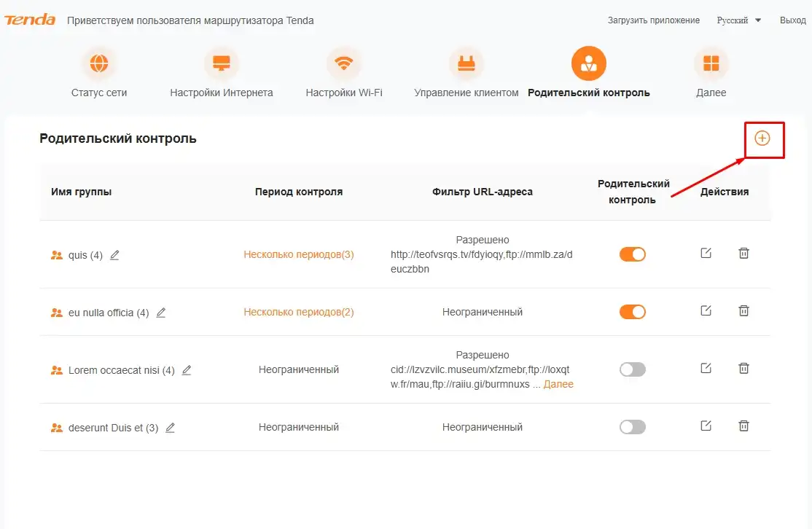Open Управление клиентом via its icon
The image size is (812, 529).
click(x=466, y=63)
